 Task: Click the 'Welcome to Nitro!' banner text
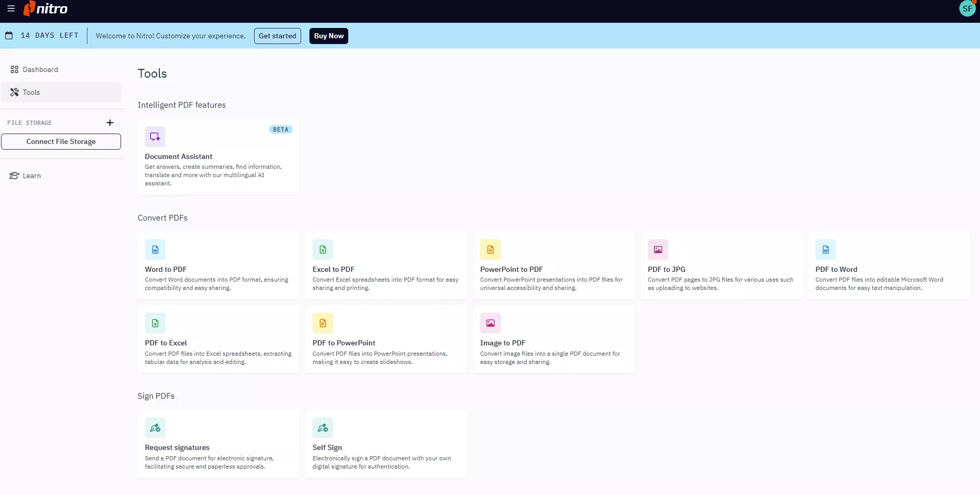pos(171,36)
